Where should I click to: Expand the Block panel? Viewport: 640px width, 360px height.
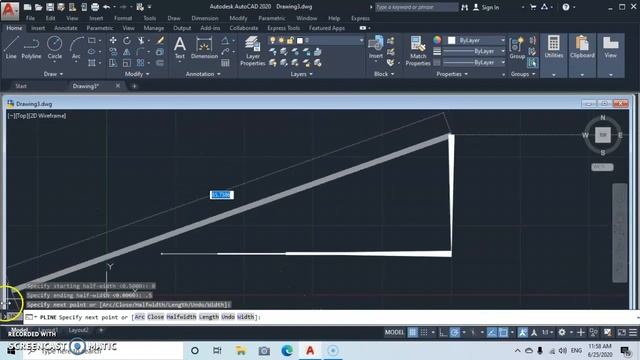point(384,74)
